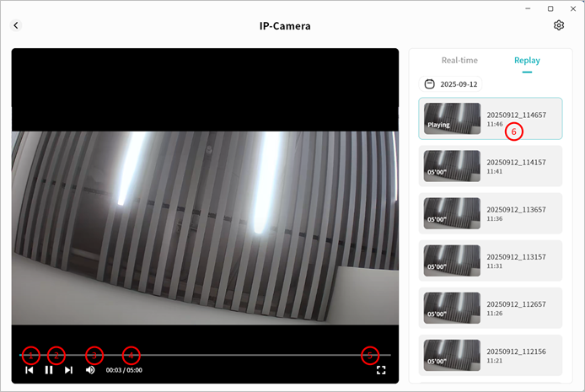The height and width of the screenshot is (392, 585).
Task: Open the calendar date picker icon
Action: 430,84
